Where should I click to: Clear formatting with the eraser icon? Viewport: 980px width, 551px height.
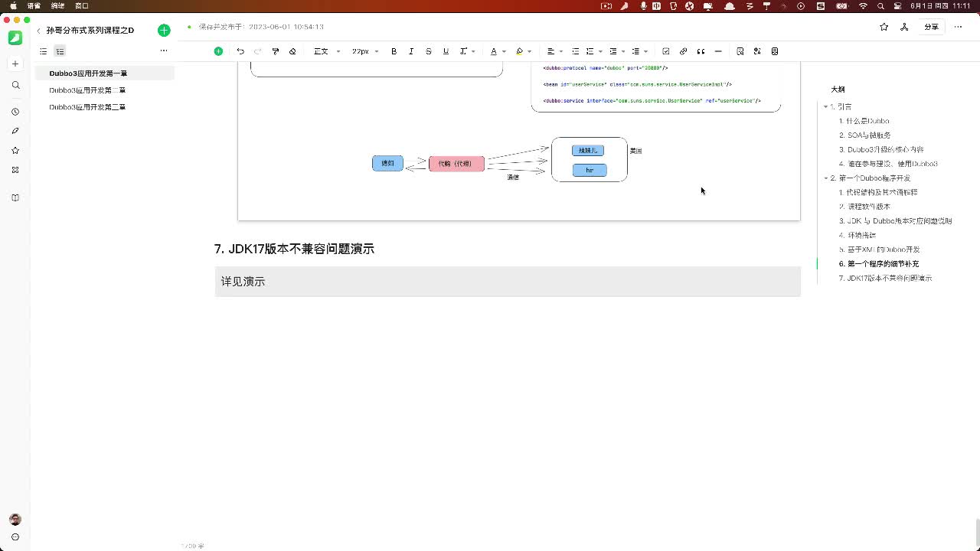(292, 51)
